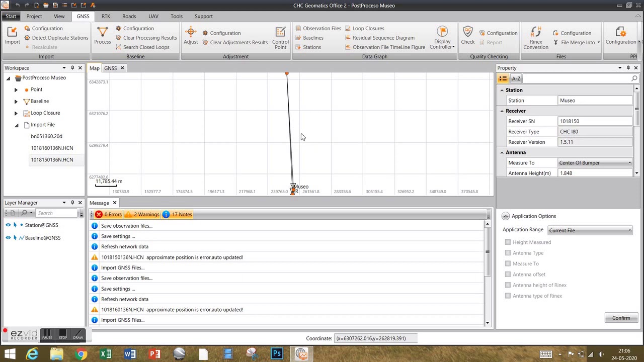Click the new project icon
Screen dimensions: 644x362
(x=36, y=5)
